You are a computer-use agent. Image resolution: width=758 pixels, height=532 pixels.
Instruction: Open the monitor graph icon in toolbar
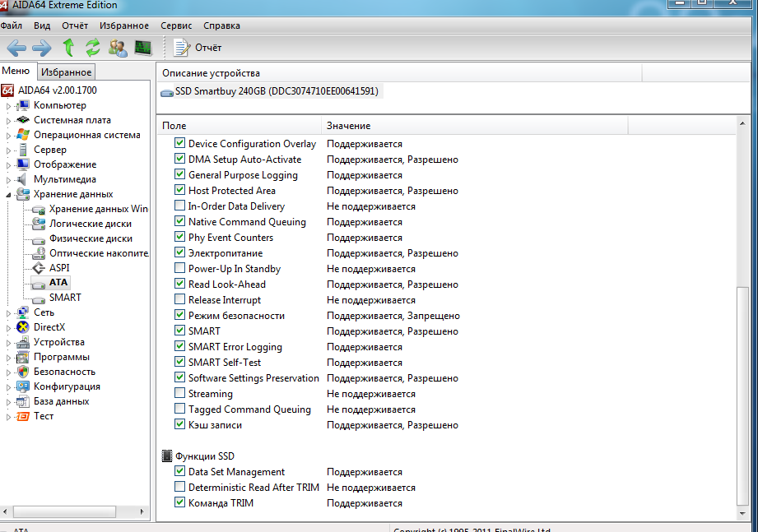coord(143,48)
